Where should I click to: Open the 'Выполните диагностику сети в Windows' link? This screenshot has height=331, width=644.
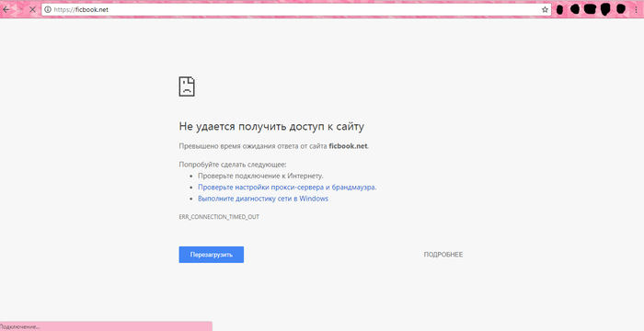tap(263, 199)
